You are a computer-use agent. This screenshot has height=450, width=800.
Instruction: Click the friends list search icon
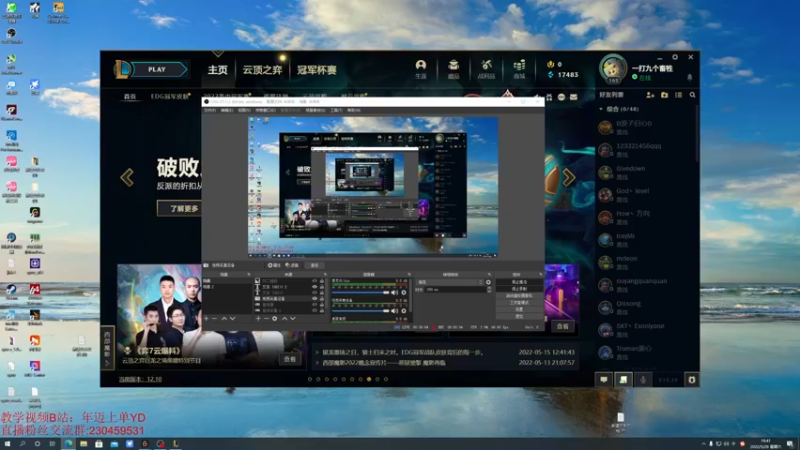[x=692, y=95]
